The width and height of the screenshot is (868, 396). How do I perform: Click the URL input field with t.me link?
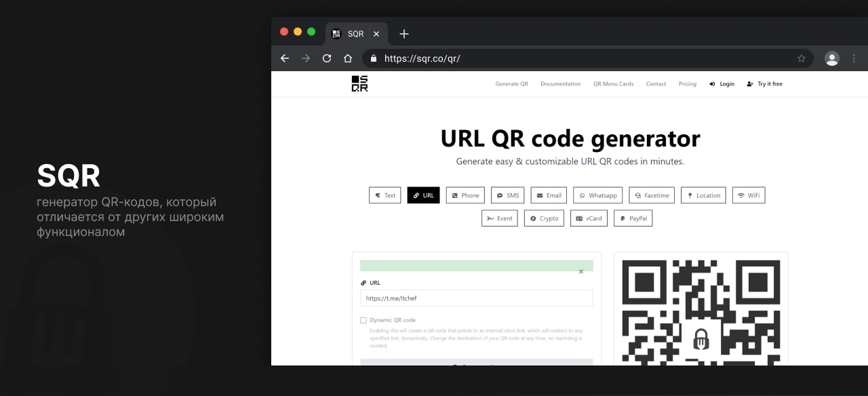477,298
